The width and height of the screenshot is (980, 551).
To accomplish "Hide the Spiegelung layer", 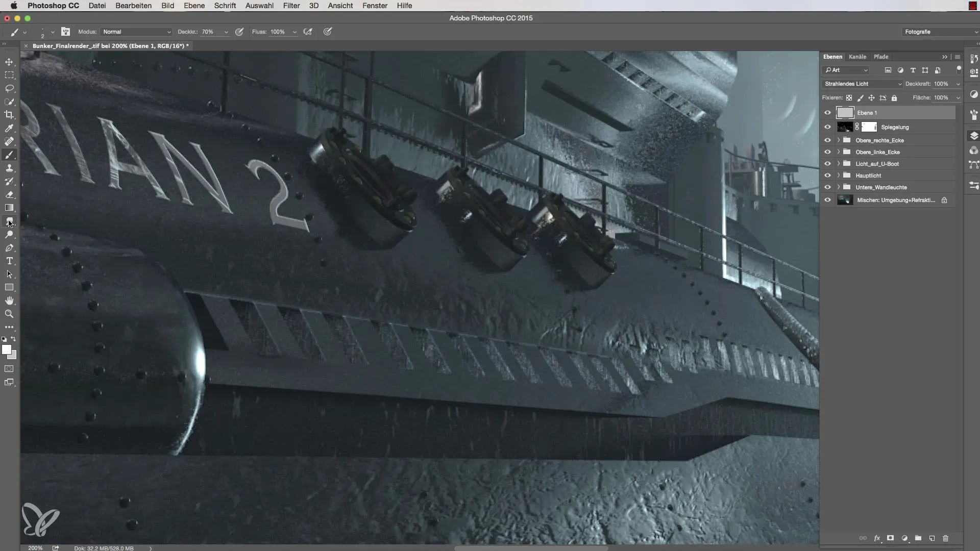I will pyautogui.click(x=827, y=127).
